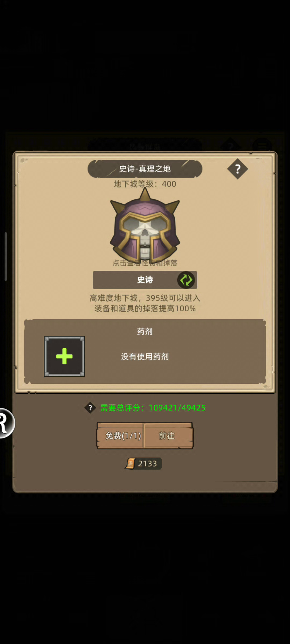The height and width of the screenshot is (644, 290).
Task: Add a potion via the green plus slot
Action: (x=64, y=356)
